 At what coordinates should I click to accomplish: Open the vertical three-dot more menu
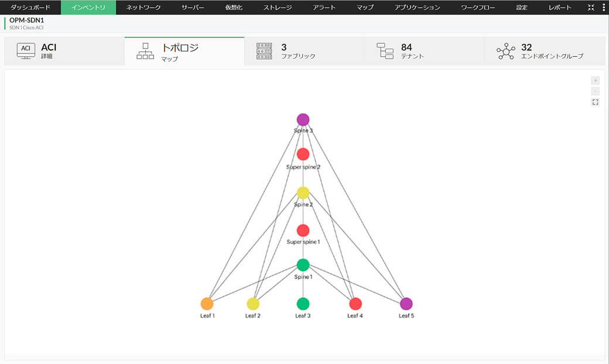(x=604, y=8)
